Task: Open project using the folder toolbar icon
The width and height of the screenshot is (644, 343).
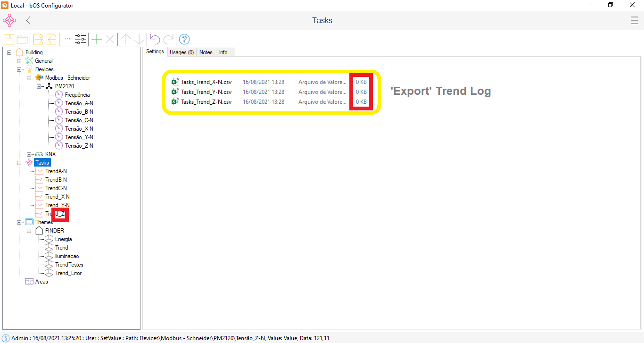Action: (x=22, y=39)
